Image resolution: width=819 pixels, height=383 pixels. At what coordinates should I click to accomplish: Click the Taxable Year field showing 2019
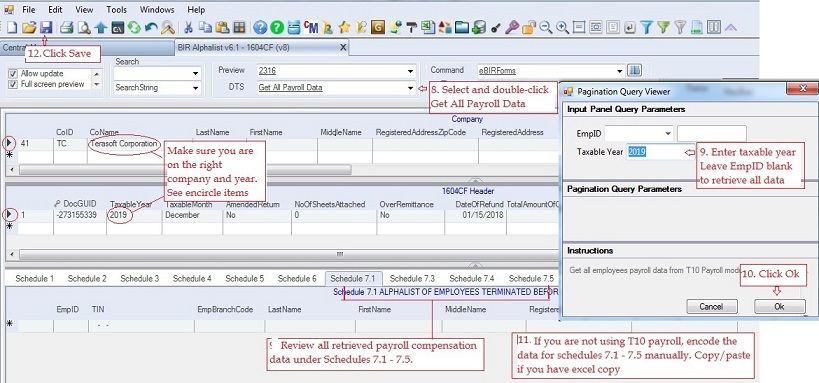tap(660, 152)
